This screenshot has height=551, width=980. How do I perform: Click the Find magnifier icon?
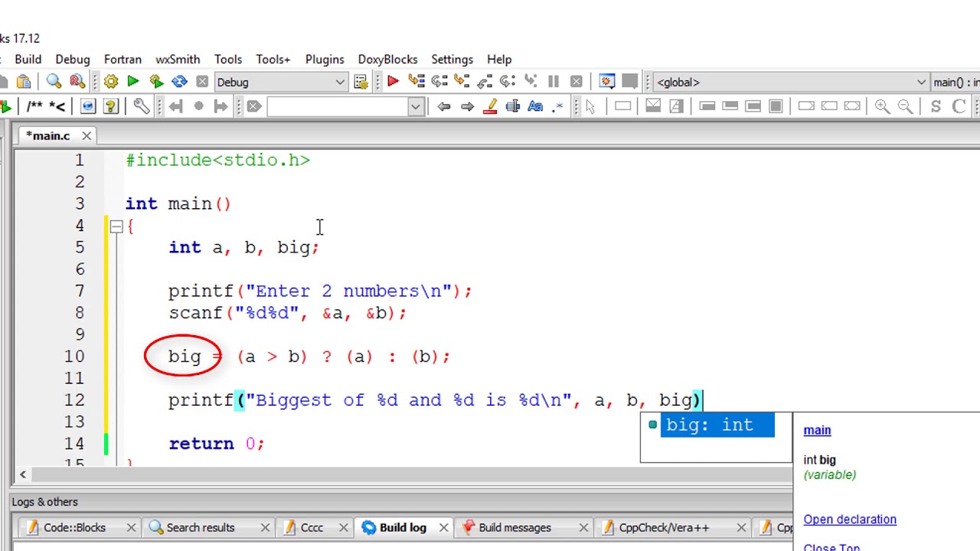pos(54,82)
